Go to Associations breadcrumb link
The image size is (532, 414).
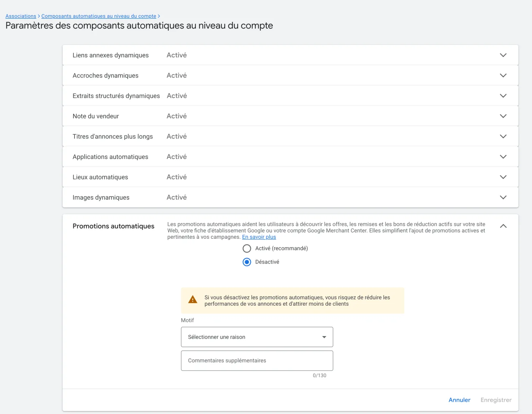pos(21,16)
